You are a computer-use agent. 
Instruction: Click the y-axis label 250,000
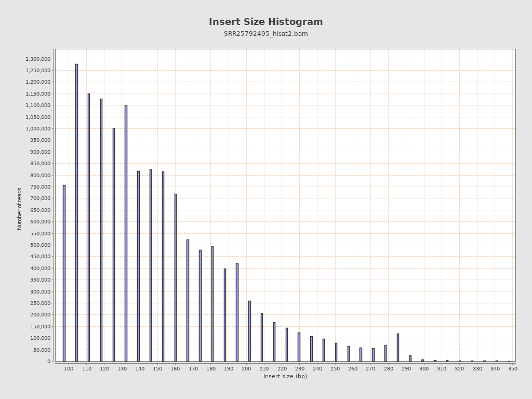click(40, 303)
